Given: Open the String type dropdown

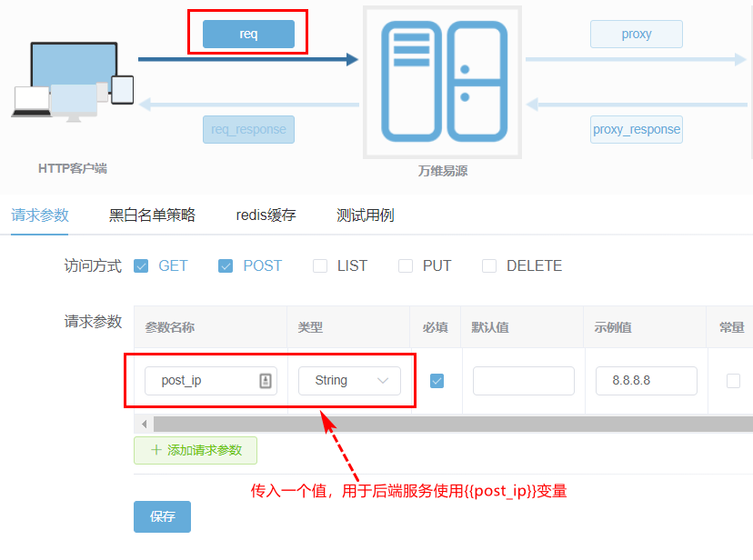Looking at the screenshot, I should tap(349, 381).
